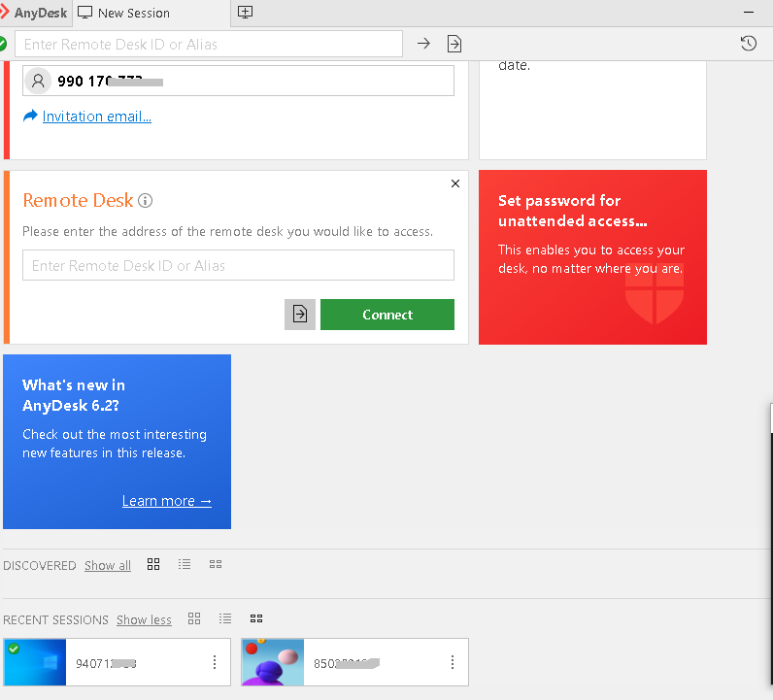Click the user avatar icon beside the ID
This screenshot has width=773, height=700.
coord(38,81)
